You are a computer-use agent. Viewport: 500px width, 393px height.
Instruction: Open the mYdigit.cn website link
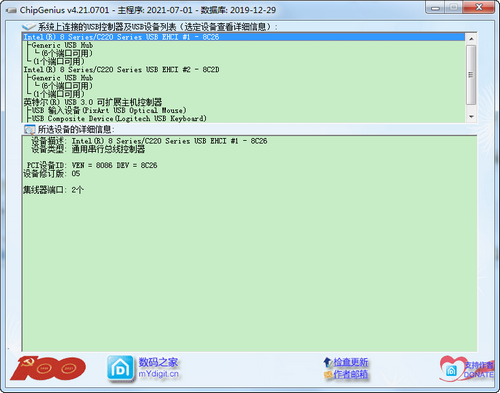click(159, 374)
